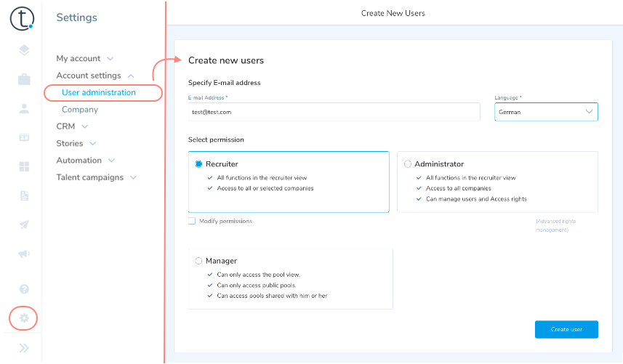Click the E-mail Address input field

coord(334,112)
